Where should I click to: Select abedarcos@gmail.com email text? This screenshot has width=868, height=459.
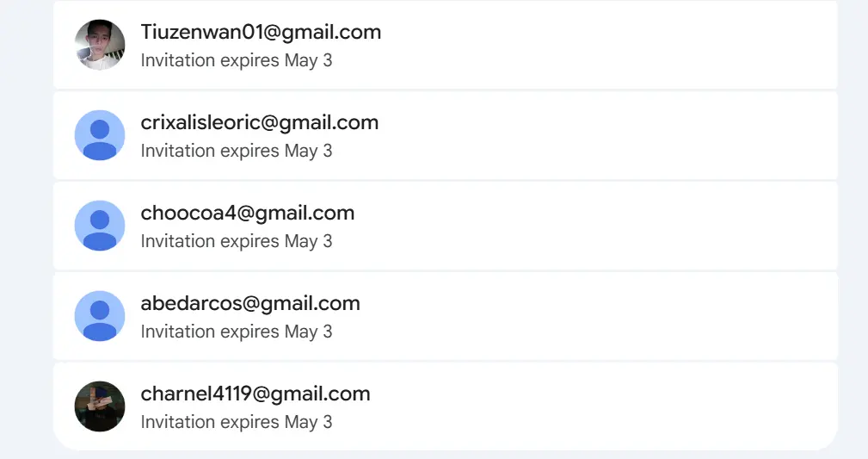click(x=250, y=303)
